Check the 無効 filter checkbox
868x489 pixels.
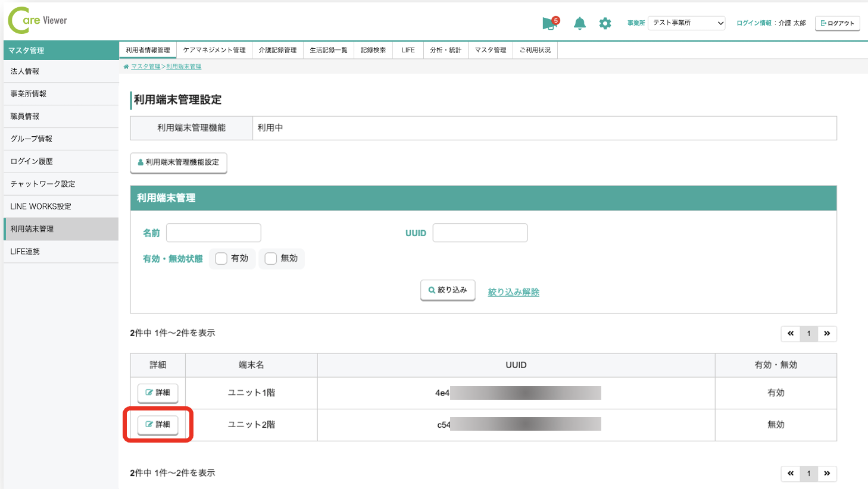click(x=271, y=258)
